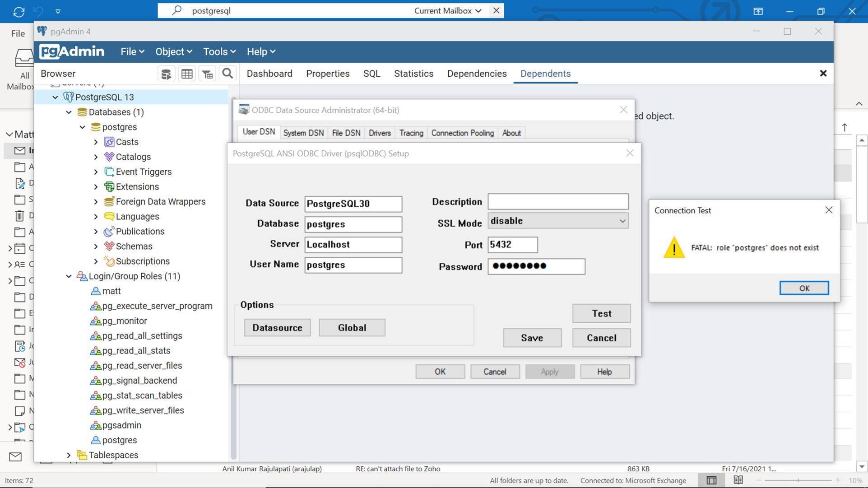Click the matt login role icon

pos(96,291)
